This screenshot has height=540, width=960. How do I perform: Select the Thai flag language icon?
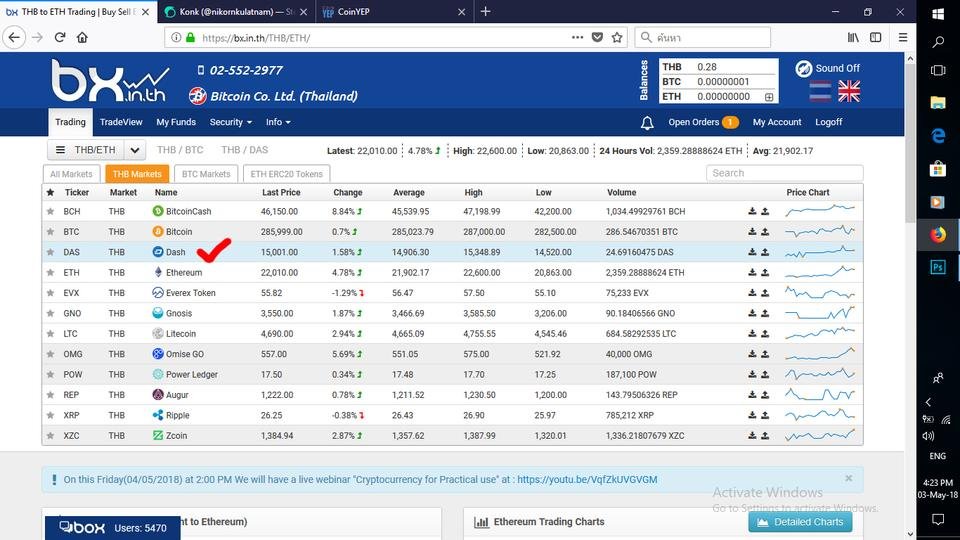(820, 91)
